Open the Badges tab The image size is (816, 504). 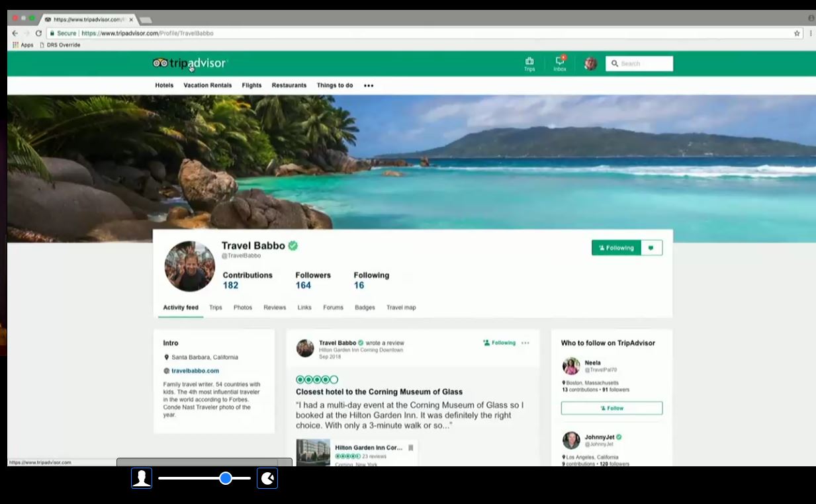(x=365, y=308)
